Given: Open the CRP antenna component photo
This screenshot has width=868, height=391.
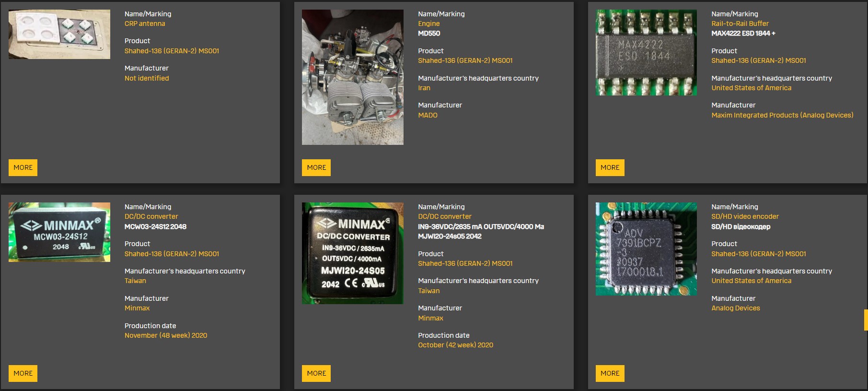Looking at the screenshot, I should click(59, 34).
